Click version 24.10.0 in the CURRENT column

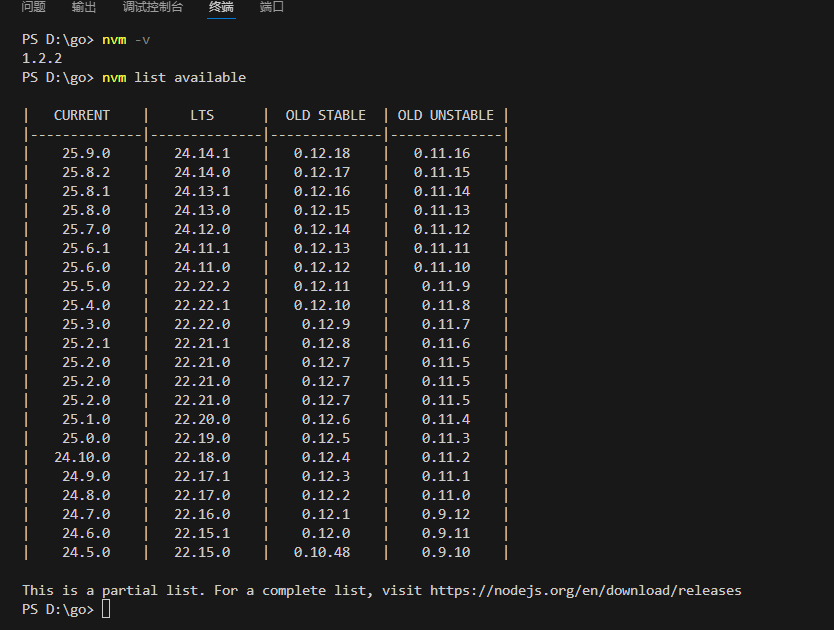click(x=82, y=457)
